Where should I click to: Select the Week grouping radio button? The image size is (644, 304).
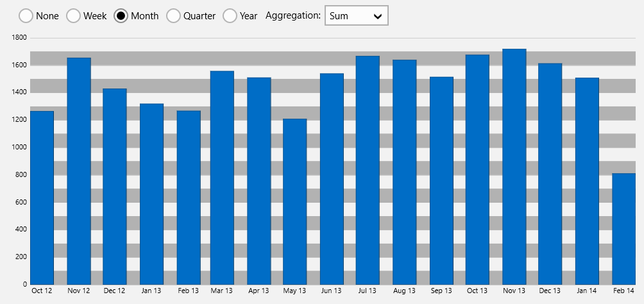pyautogui.click(x=73, y=16)
